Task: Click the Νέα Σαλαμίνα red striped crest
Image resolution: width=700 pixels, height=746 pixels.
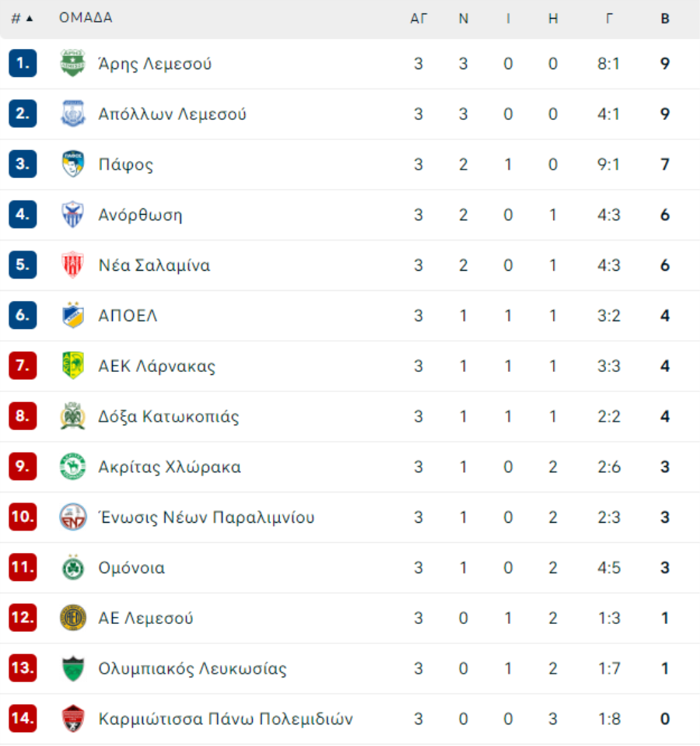Action: click(73, 265)
